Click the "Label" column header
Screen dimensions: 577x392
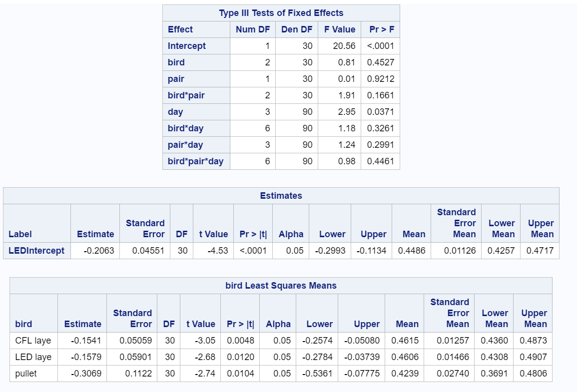tap(19, 234)
